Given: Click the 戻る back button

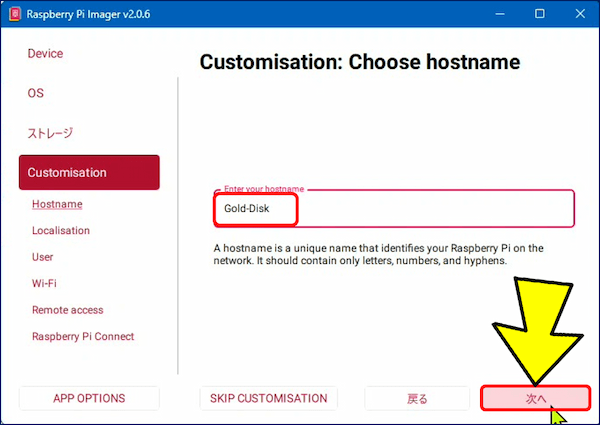Looking at the screenshot, I should (417, 398).
